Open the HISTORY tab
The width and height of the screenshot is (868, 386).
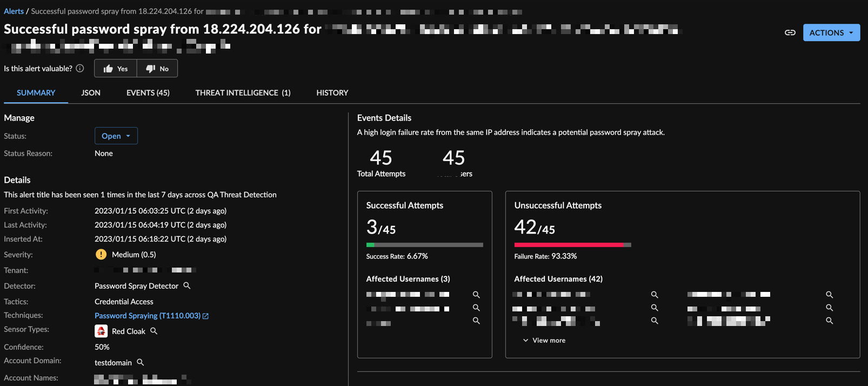point(332,93)
